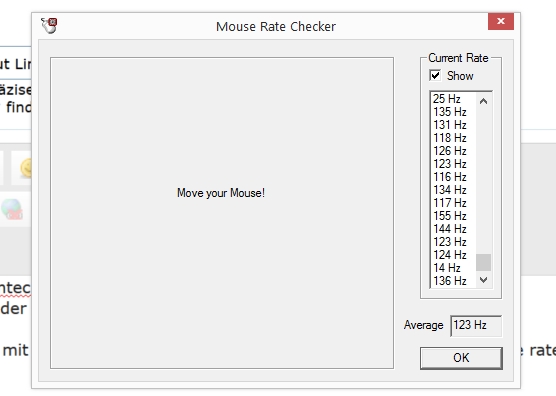Viewport: 556px width, 396px height.
Task: Click the Mouse Rate Checker title bar
Action: [276, 26]
